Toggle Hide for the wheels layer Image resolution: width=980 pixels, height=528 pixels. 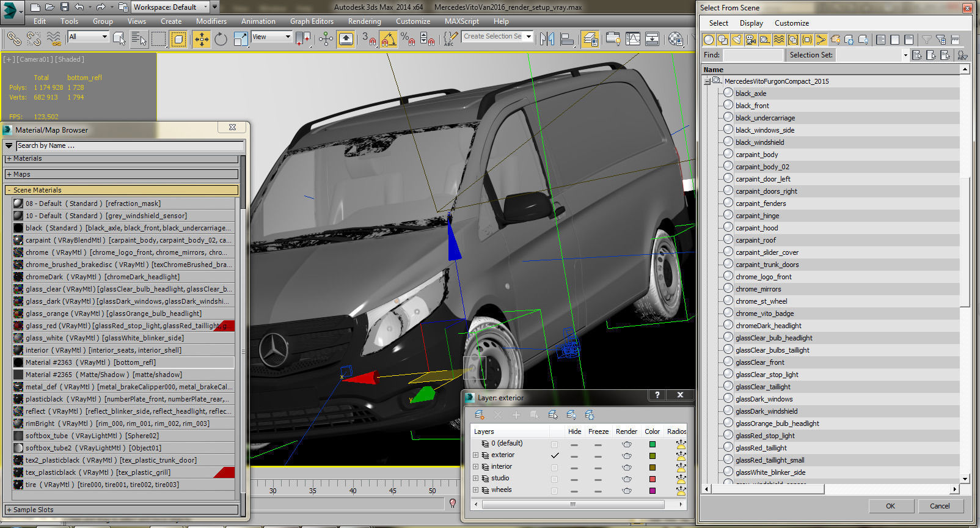[x=574, y=491]
